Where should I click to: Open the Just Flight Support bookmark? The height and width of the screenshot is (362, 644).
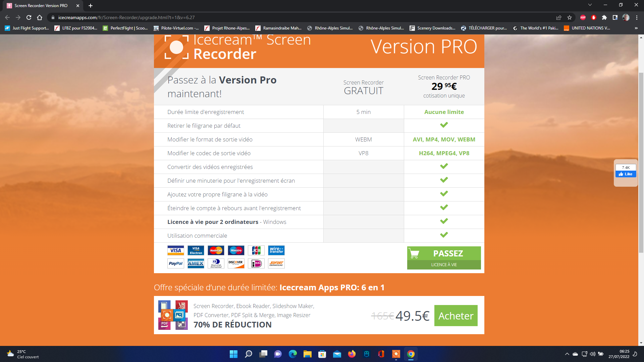click(x=27, y=28)
